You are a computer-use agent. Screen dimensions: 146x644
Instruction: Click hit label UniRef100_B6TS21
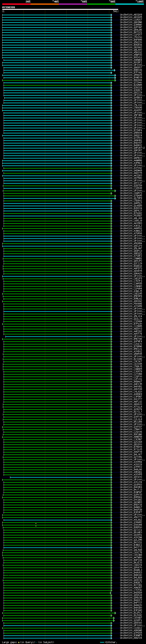[x=131, y=32]
